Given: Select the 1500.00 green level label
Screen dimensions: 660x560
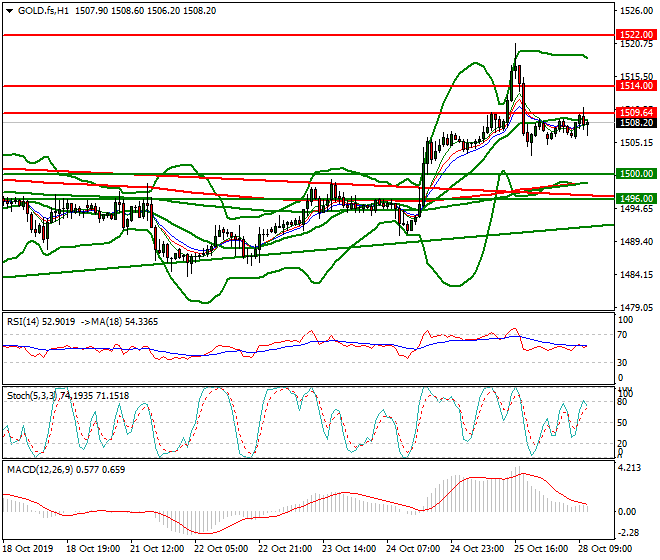Looking at the screenshot, I should 636,173.
